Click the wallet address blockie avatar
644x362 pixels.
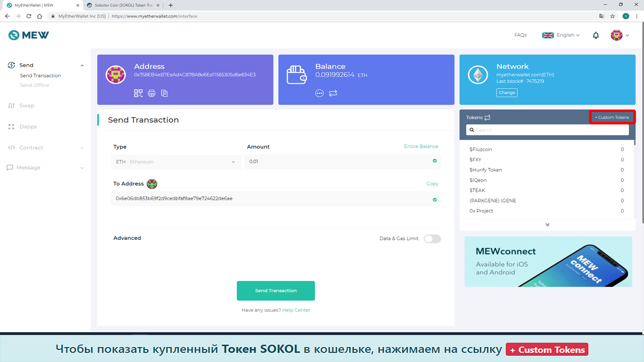pyautogui.click(x=116, y=75)
